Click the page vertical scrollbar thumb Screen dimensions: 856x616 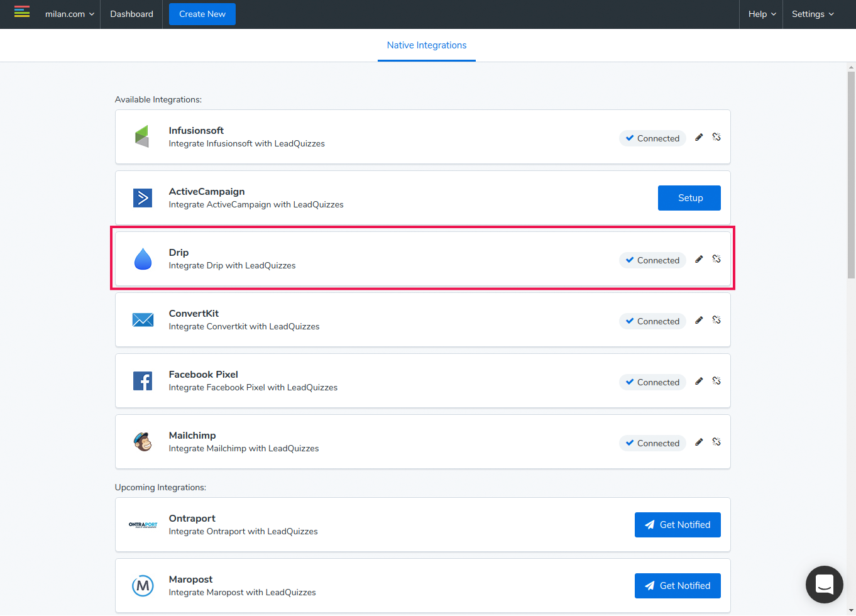point(852,174)
